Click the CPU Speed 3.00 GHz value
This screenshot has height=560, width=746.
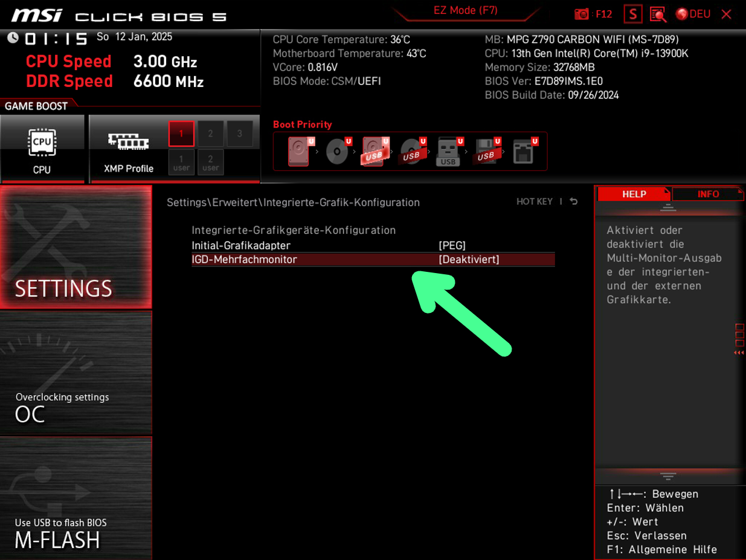pos(165,62)
